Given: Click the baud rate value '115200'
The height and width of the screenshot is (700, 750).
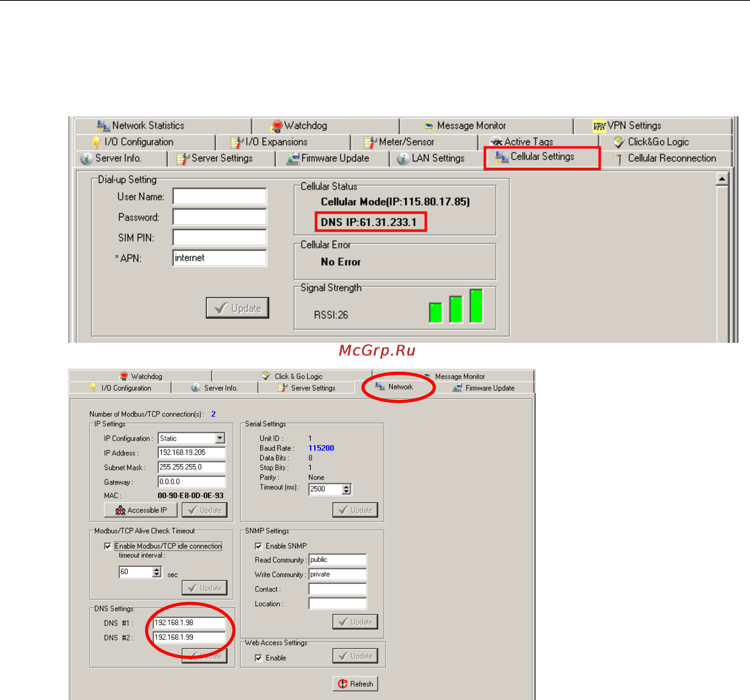Looking at the screenshot, I should (321, 448).
